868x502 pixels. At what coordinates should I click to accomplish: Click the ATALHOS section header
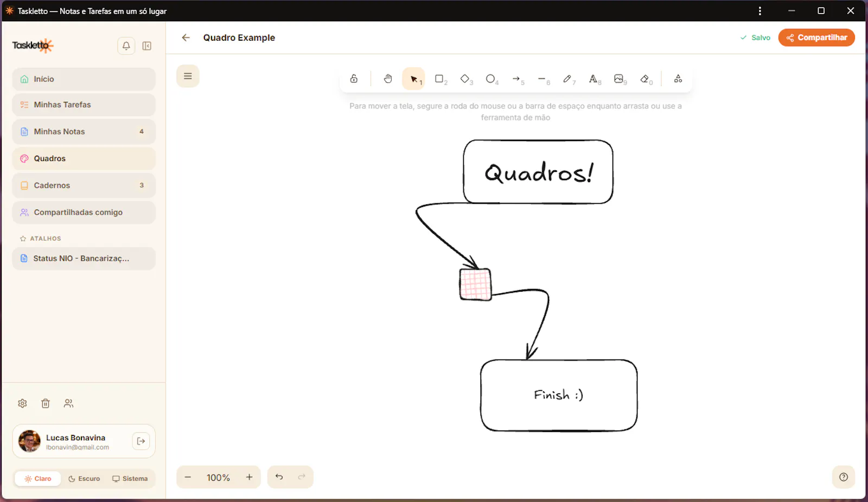coord(41,239)
